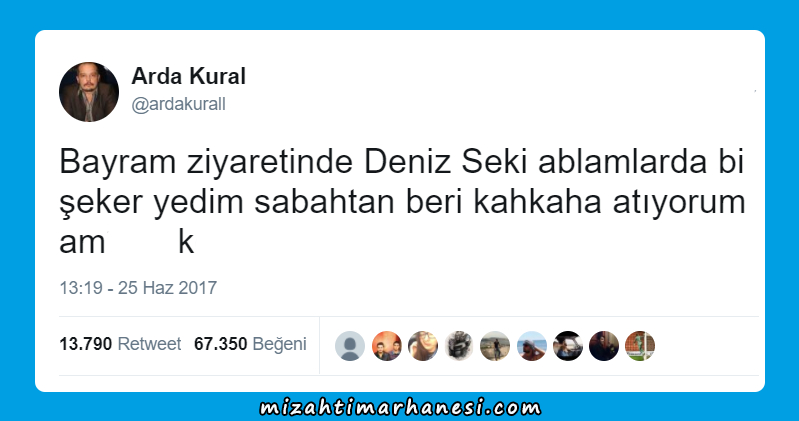
Task: Click the liker avatar showing a goalkeeper
Action: click(640, 346)
